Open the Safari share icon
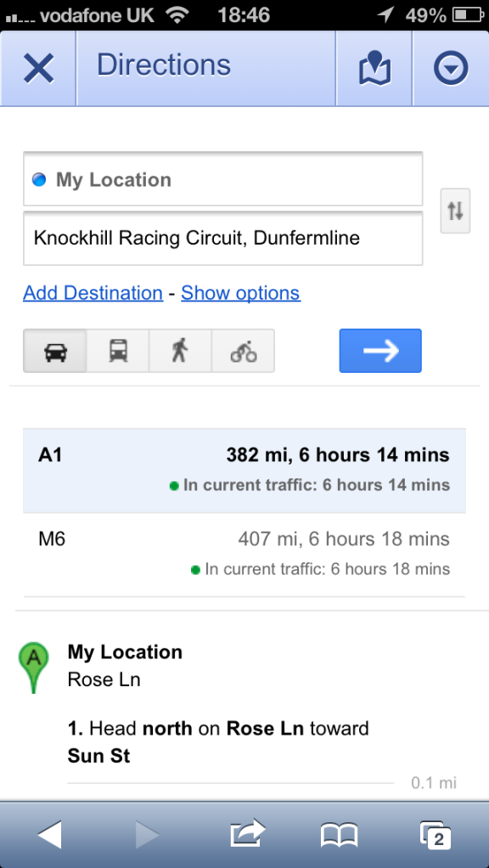 (x=247, y=834)
